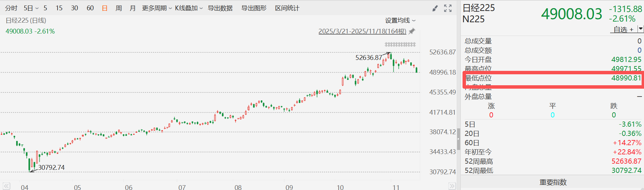The height and width of the screenshot is (190, 644).
Task: Expand the chart to fullscreen
Action: [448, 8]
